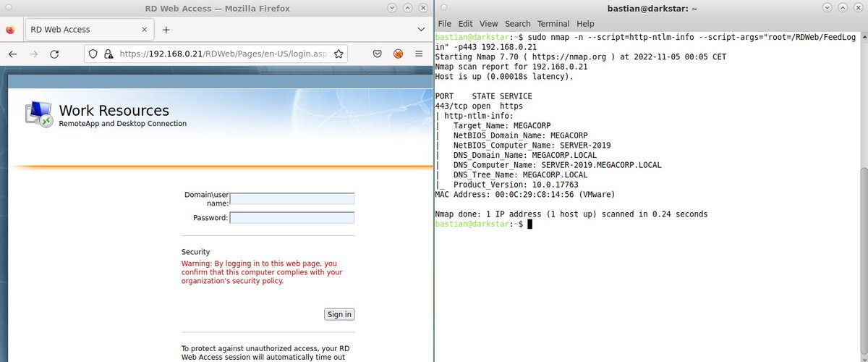Click "DNS_Computer_Name: SERVER-2019.MEGACORP.LOCAL" terminal line
The height and width of the screenshot is (362, 868).
pyautogui.click(x=557, y=165)
